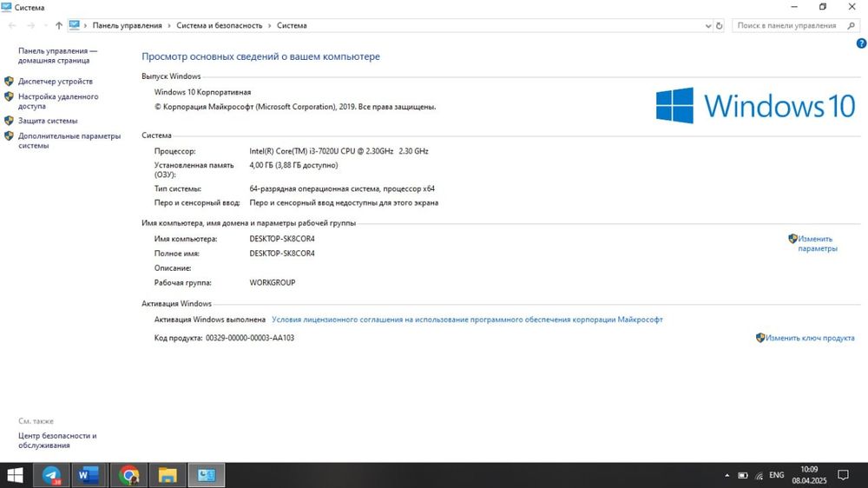Minimize the System window
Screen dimensions: 868x488
[x=794, y=7]
